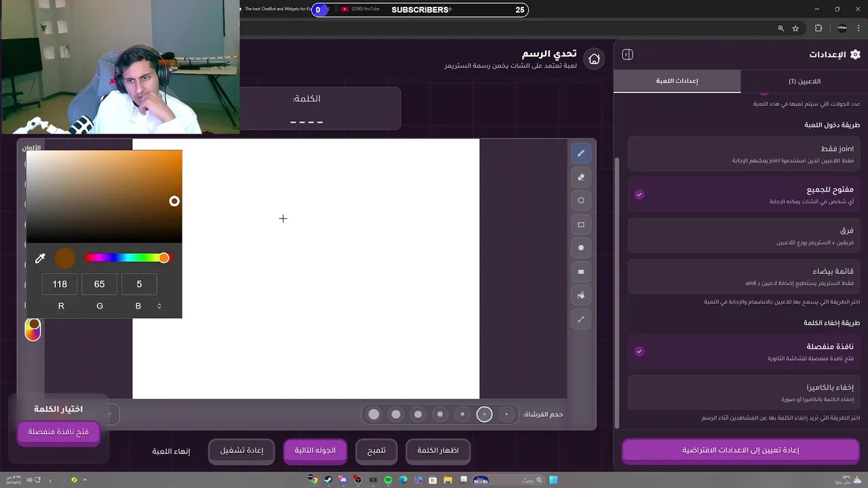The image size is (868, 488).
Task: Click the B value field showing 5
Action: pos(139,284)
